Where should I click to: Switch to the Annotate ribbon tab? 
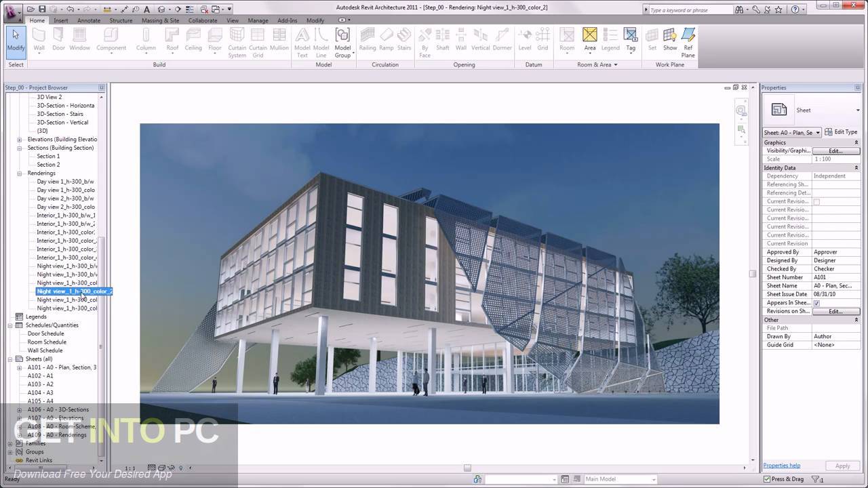point(88,20)
